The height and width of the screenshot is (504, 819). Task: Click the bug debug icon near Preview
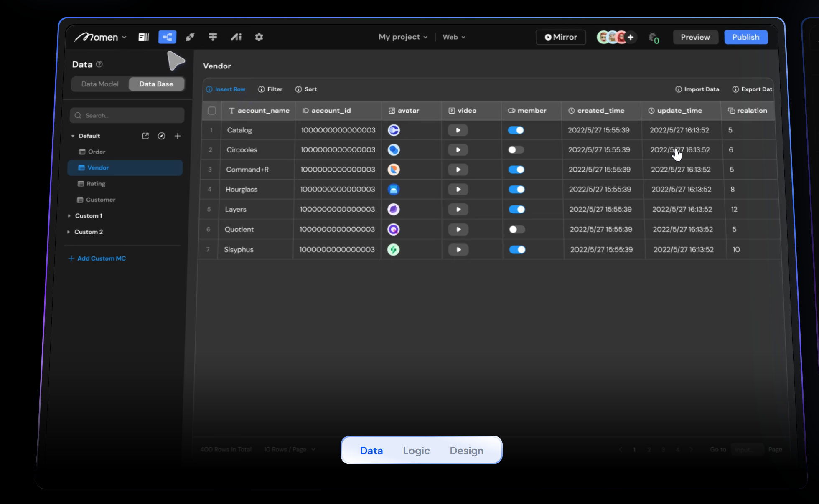653,38
